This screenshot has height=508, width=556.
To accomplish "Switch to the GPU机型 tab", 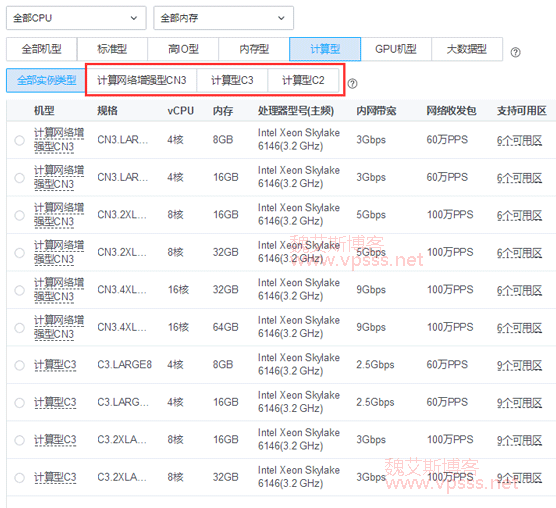I will (x=396, y=49).
